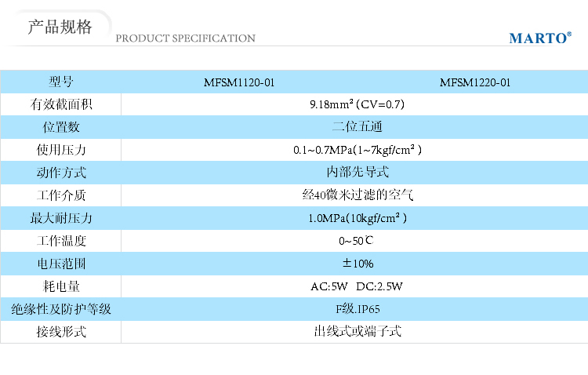Image resolution: width=588 pixels, height=375 pixels.
Task: Select model MFSM1120-01 column header
Action: tap(239, 82)
